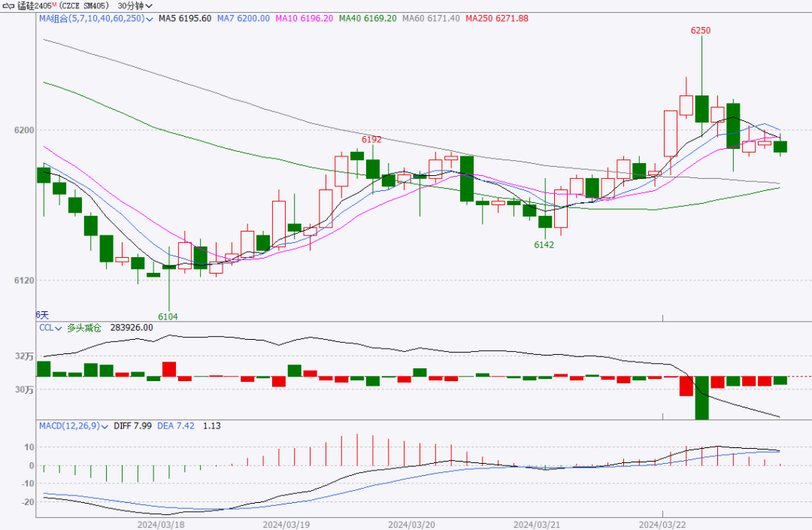Click the MACD axis label 10
This screenshot has height=530, width=812.
(29, 447)
